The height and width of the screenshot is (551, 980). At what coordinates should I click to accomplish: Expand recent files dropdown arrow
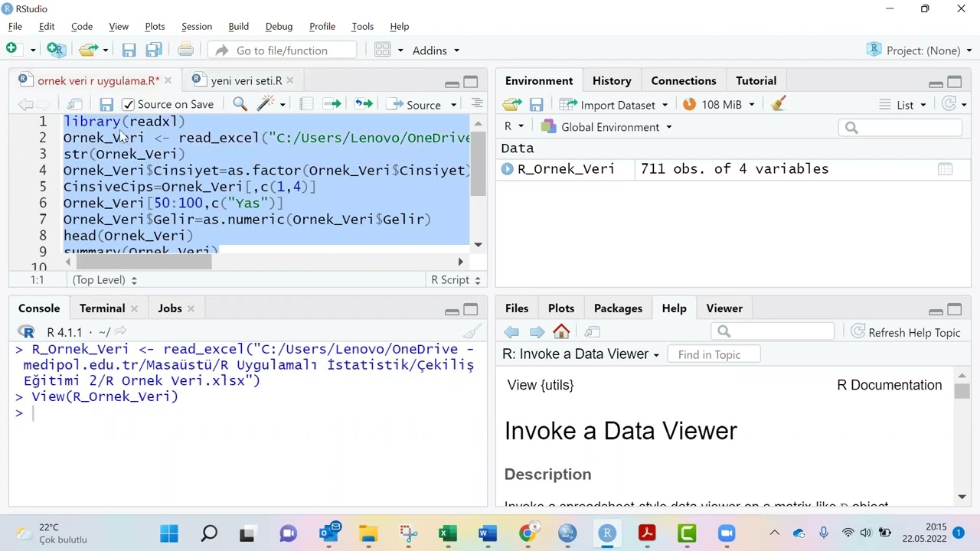tap(105, 51)
